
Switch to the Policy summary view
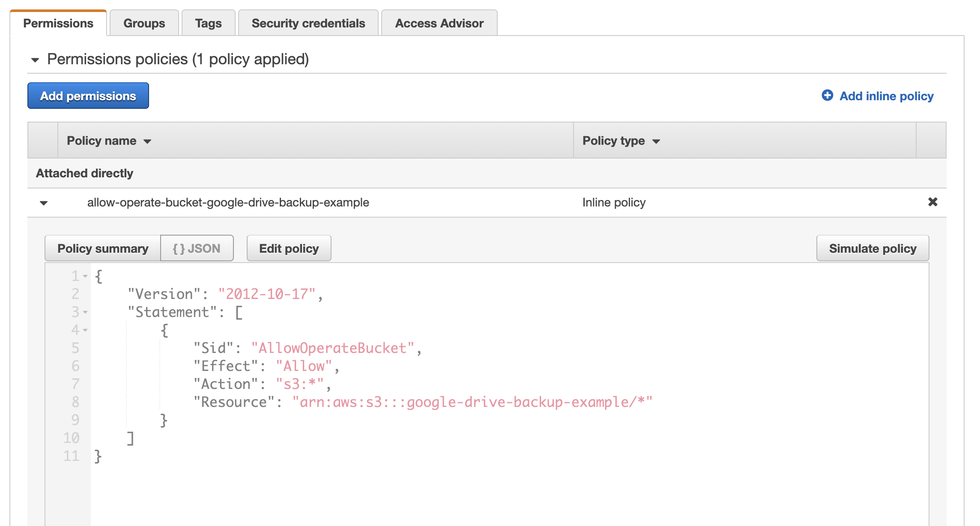(x=103, y=248)
